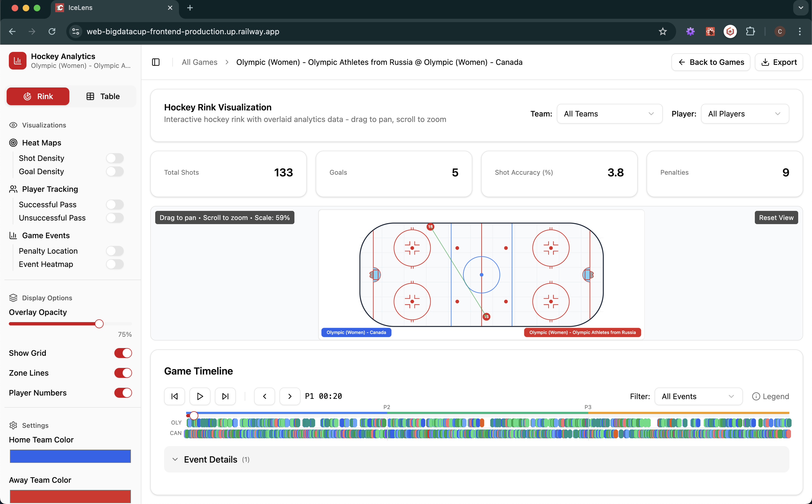This screenshot has width=812, height=504.
Task: Play the game timeline
Action: [200, 396]
